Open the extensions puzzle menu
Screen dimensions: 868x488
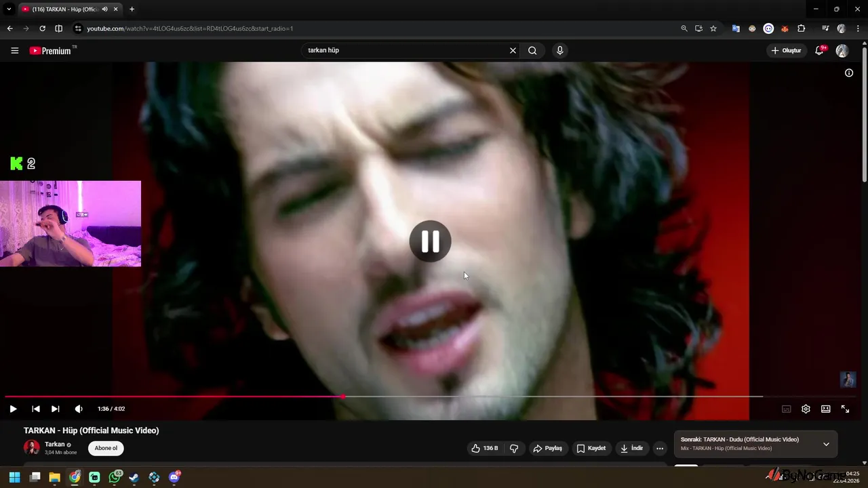[802, 28]
